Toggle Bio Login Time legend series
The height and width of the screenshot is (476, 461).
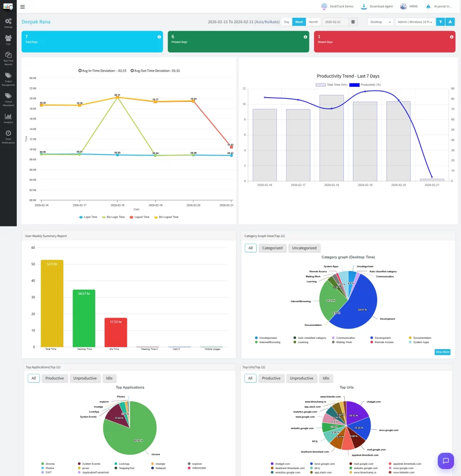point(113,217)
